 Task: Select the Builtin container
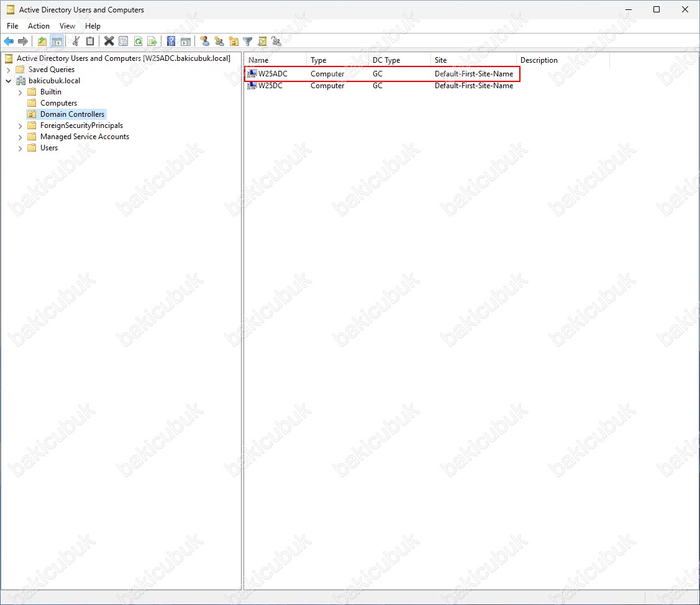[x=51, y=91]
